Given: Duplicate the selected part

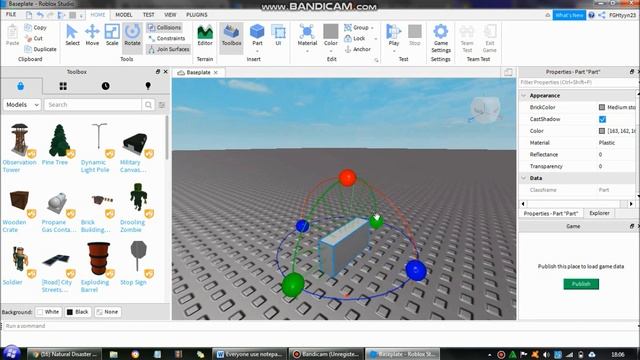Looking at the screenshot, I should [40, 49].
